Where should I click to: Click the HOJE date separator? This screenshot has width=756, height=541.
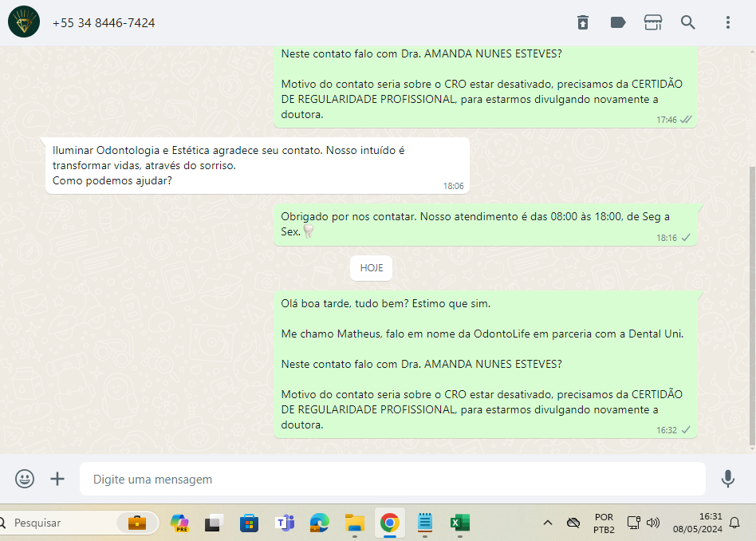(372, 268)
